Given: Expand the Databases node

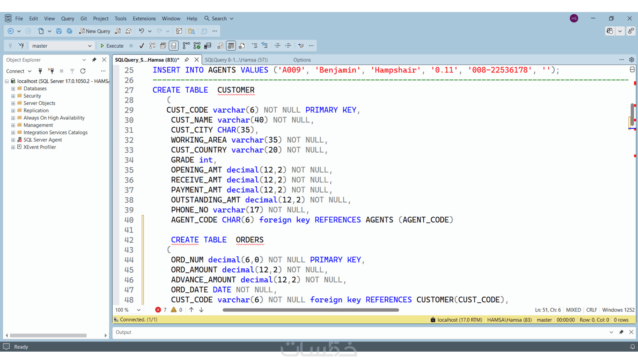Looking at the screenshot, I should pos(13,89).
